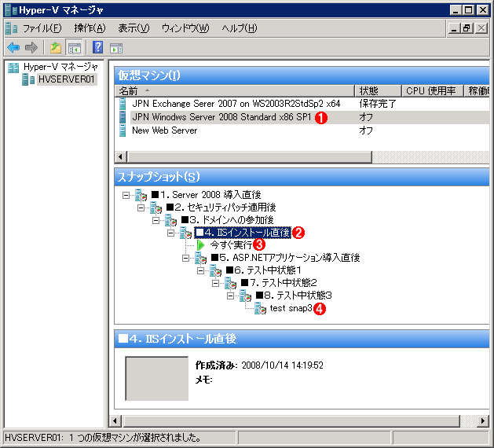
Task: Collapse the 7. テスト中状態2 node
Action: tap(215, 284)
